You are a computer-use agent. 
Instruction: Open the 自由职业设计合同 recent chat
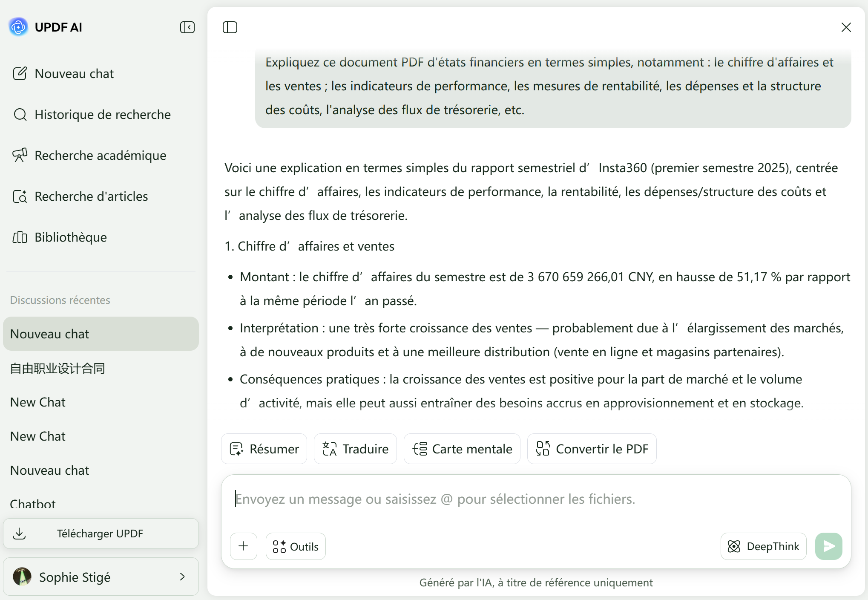click(x=57, y=368)
